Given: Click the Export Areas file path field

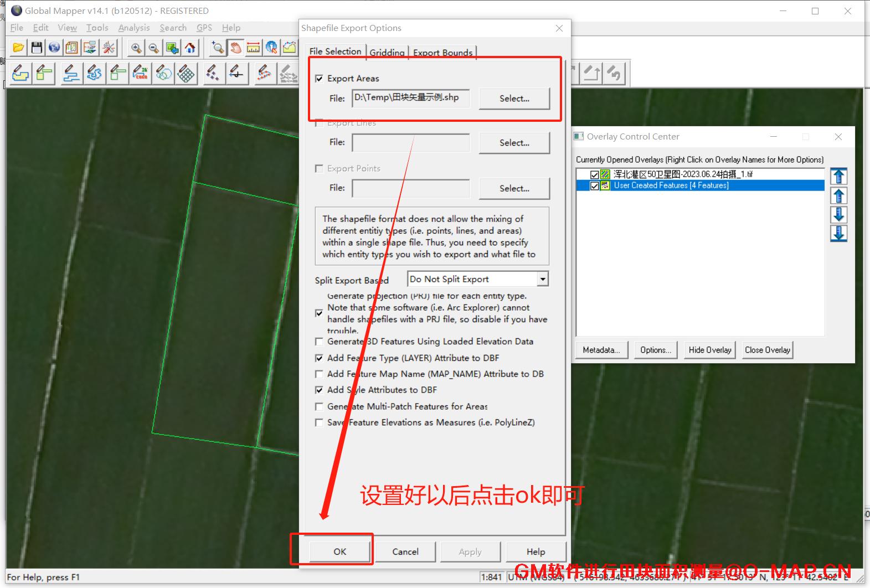Looking at the screenshot, I should coord(410,98).
